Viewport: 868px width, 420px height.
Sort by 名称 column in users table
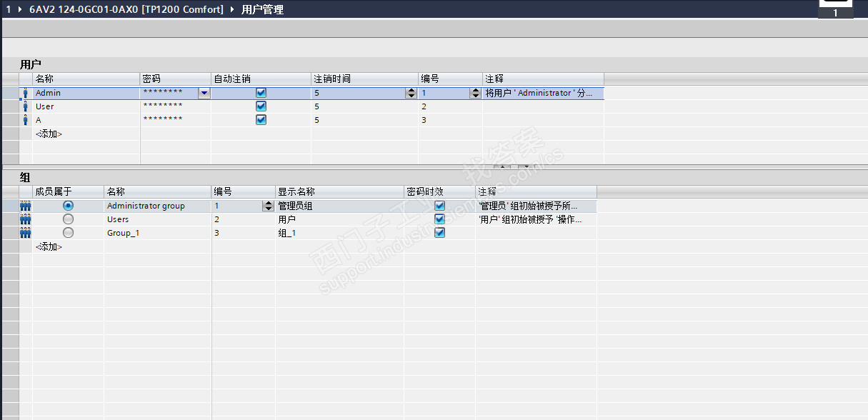86,79
